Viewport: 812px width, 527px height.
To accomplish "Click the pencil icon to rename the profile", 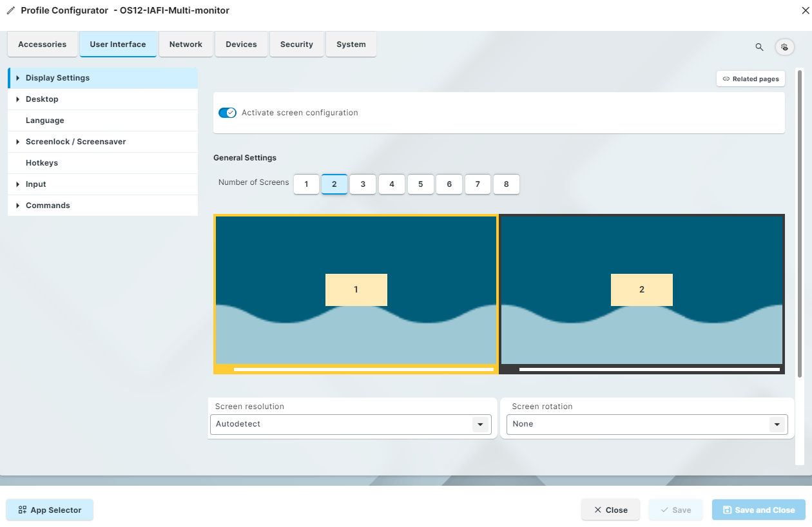I will tap(9, 10).
